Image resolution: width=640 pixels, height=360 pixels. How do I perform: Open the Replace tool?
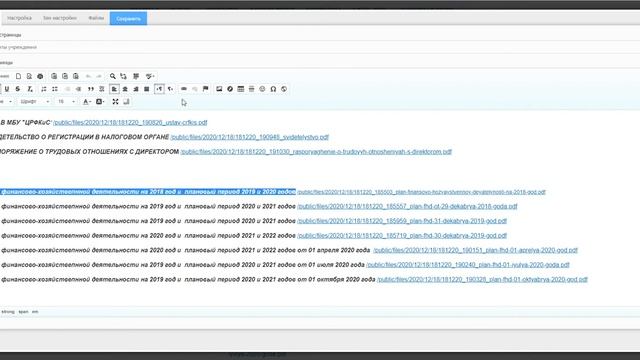(123, 76)
